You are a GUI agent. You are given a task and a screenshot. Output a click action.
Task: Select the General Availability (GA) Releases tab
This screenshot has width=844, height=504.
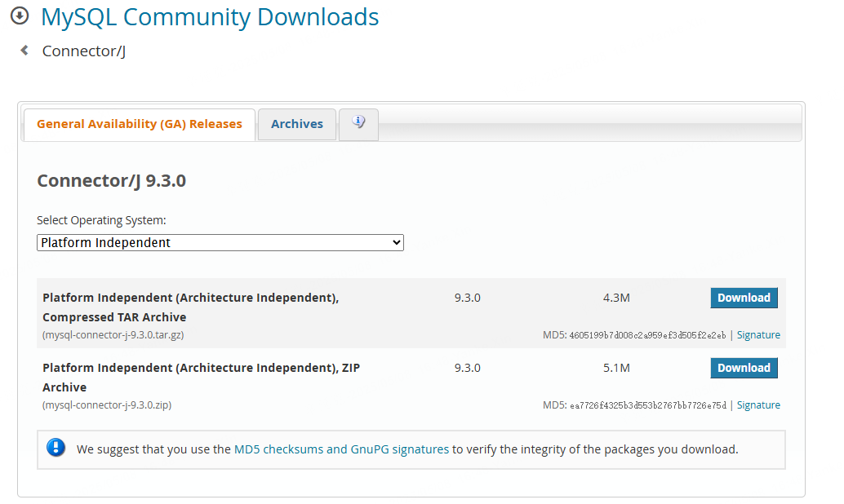pos(139,124)
